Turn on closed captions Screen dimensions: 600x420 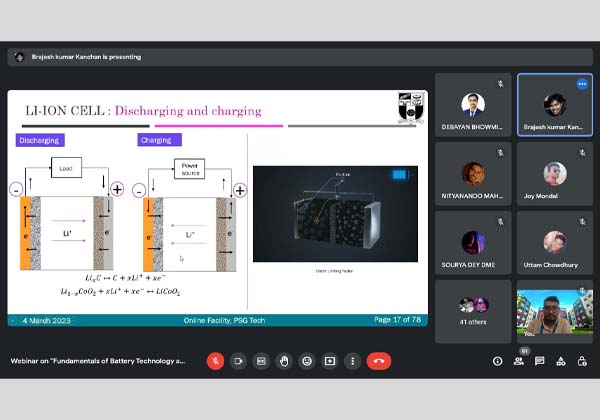261,360
